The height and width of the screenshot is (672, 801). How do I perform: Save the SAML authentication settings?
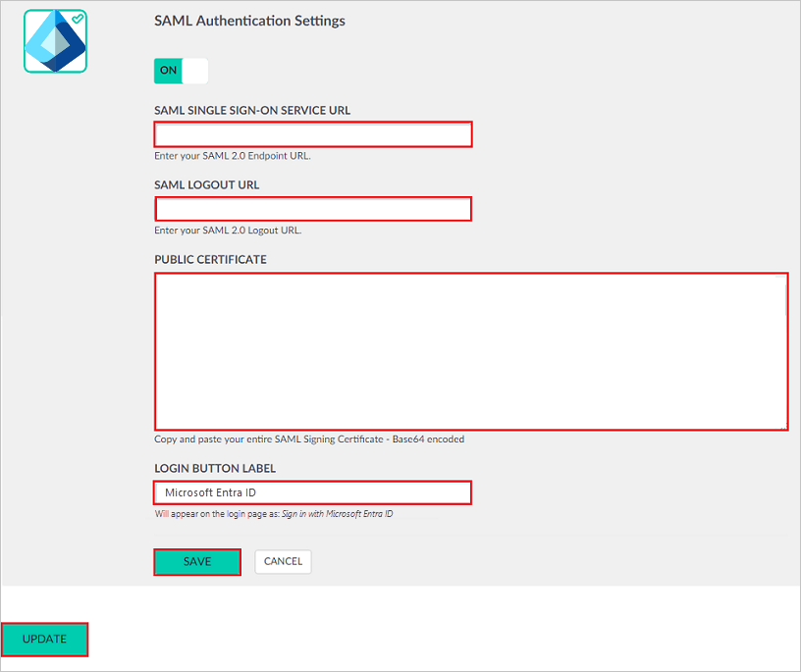196,561
